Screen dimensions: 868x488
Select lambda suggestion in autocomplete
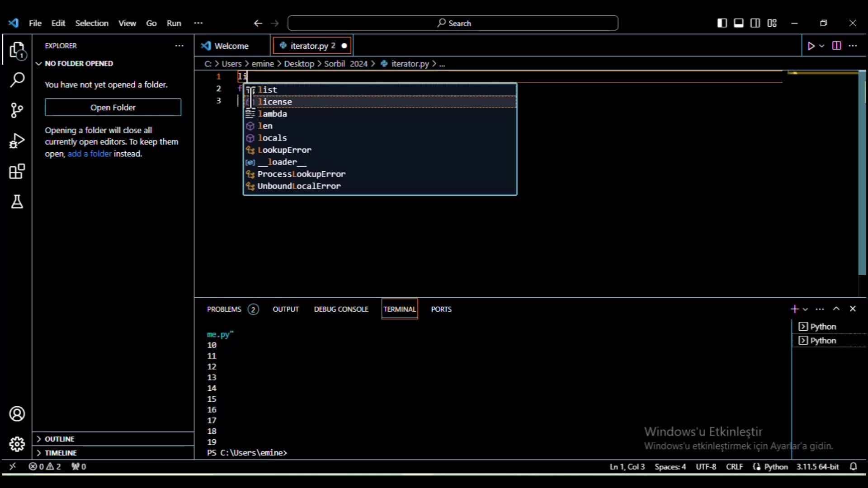[x=380, y=114]
